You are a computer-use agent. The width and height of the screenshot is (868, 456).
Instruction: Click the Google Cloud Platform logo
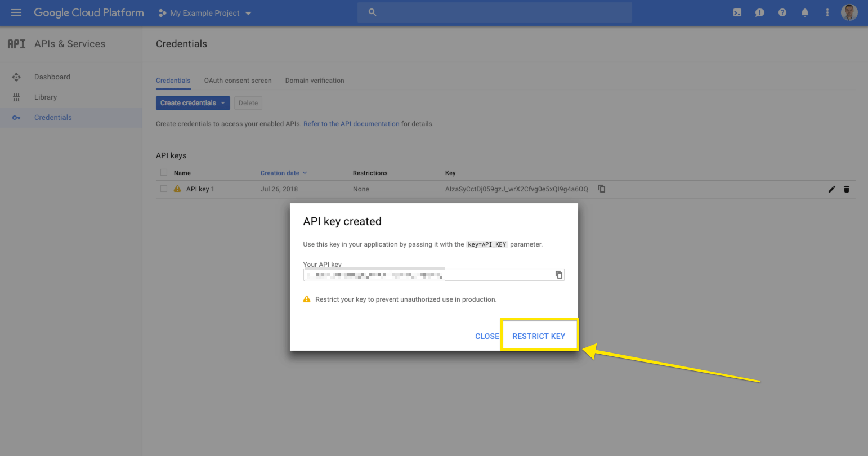[x=89, y=12]
